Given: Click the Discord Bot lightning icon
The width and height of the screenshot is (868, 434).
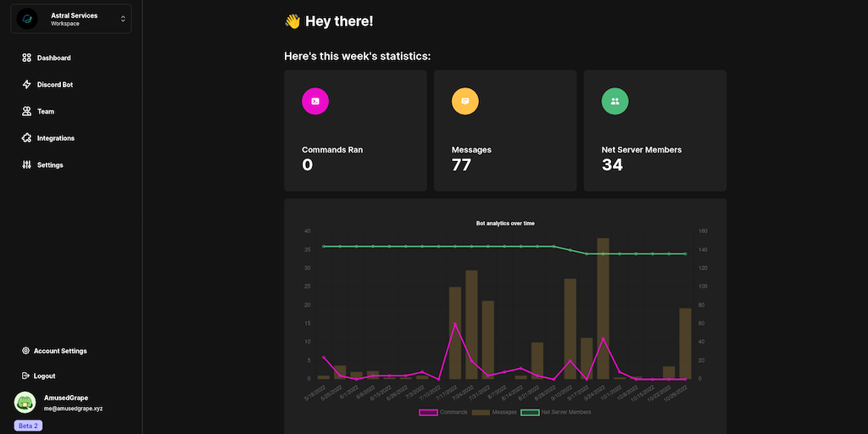Looking at the screenshot, I should tap(27, 85).
